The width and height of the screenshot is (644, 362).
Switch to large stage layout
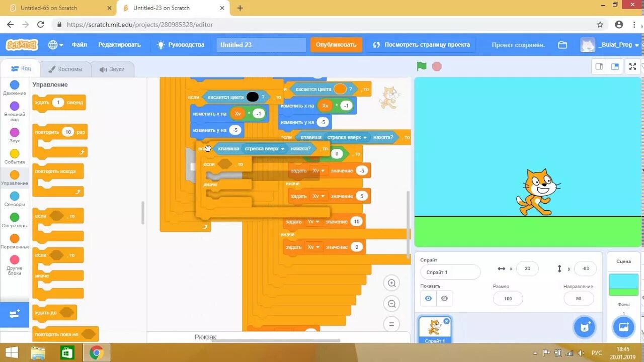[615, 66]
